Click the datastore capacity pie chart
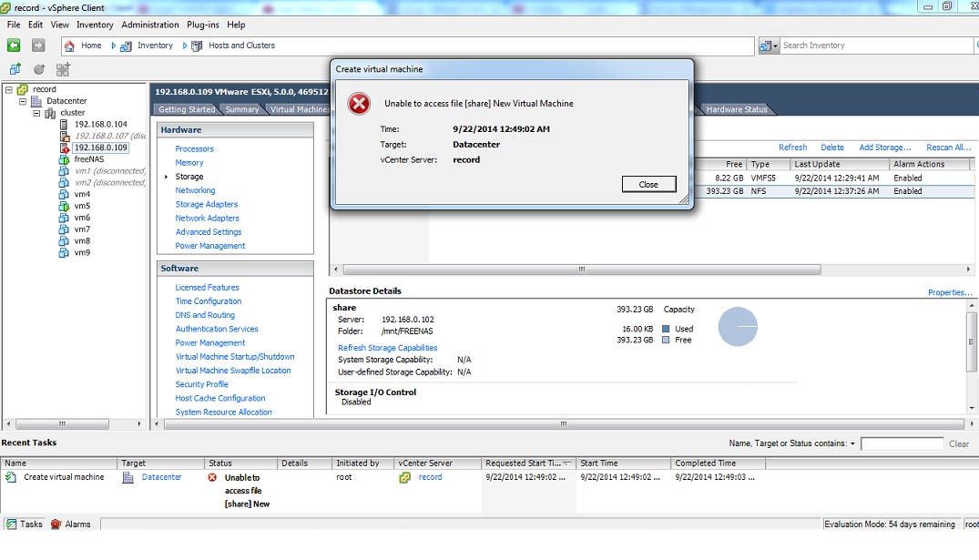This screenshot has width=979, height=560. pyautogui.click(x=738, y=327)
